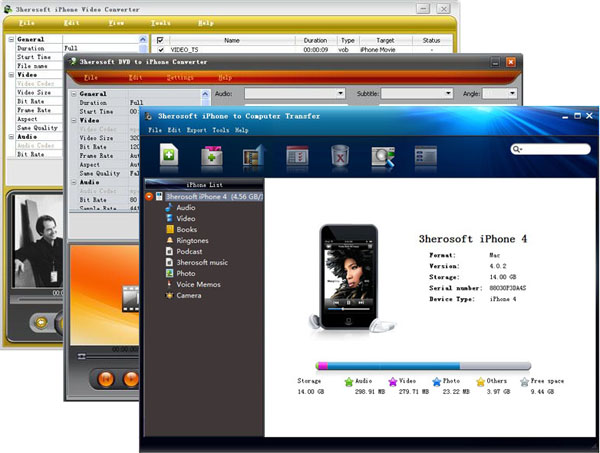
Task: Click the Books icon in iPhone List
Action: pos(170,229)
